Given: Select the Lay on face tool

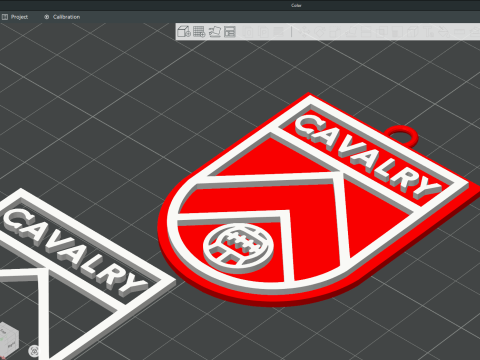Looking at the screenshot, I should (x=350, y=32).
